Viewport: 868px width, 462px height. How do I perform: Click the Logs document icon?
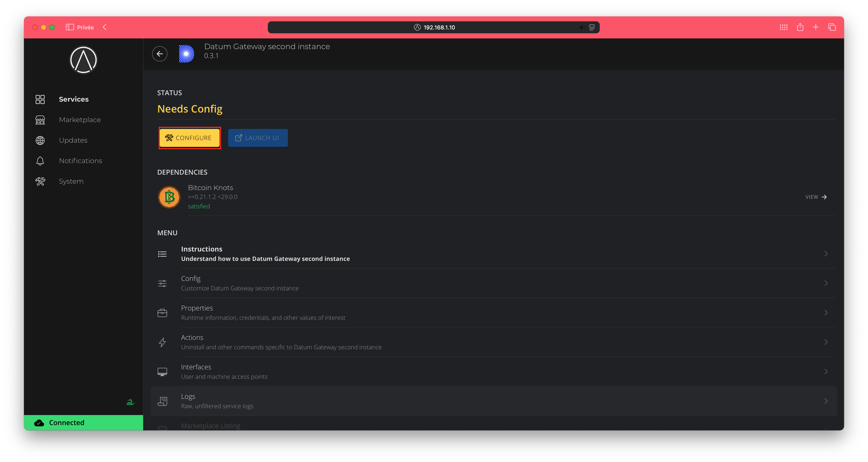(162, 401)
